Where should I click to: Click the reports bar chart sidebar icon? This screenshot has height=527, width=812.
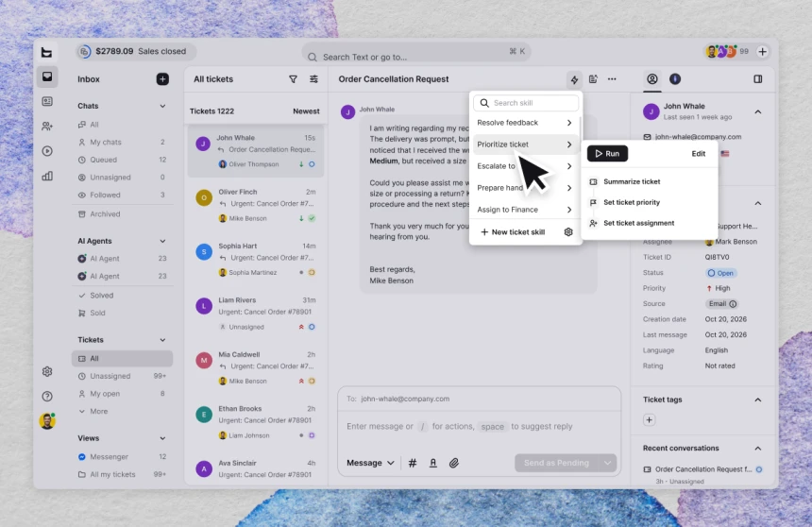(47, 177)
